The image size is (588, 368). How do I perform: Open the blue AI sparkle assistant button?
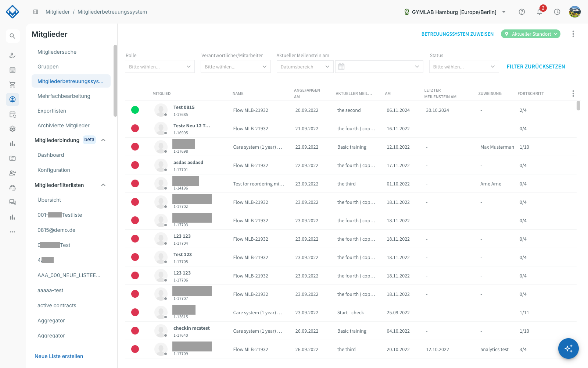click(569, 348)
